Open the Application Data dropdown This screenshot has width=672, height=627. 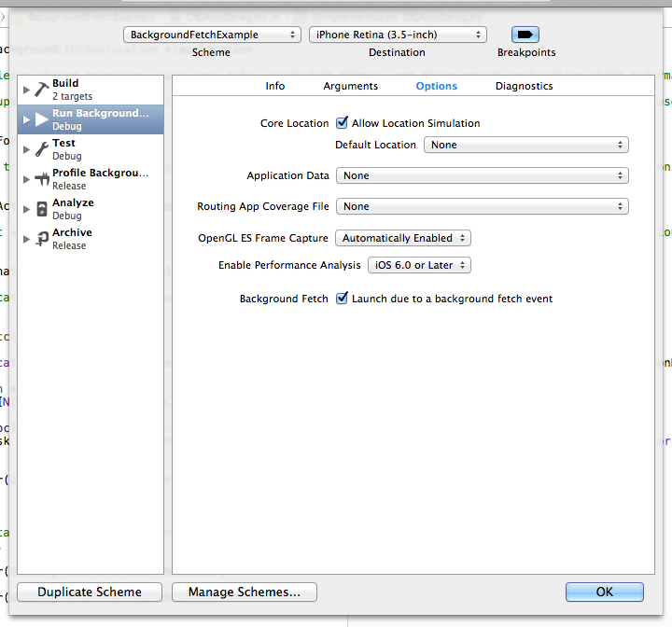(482, 175)
